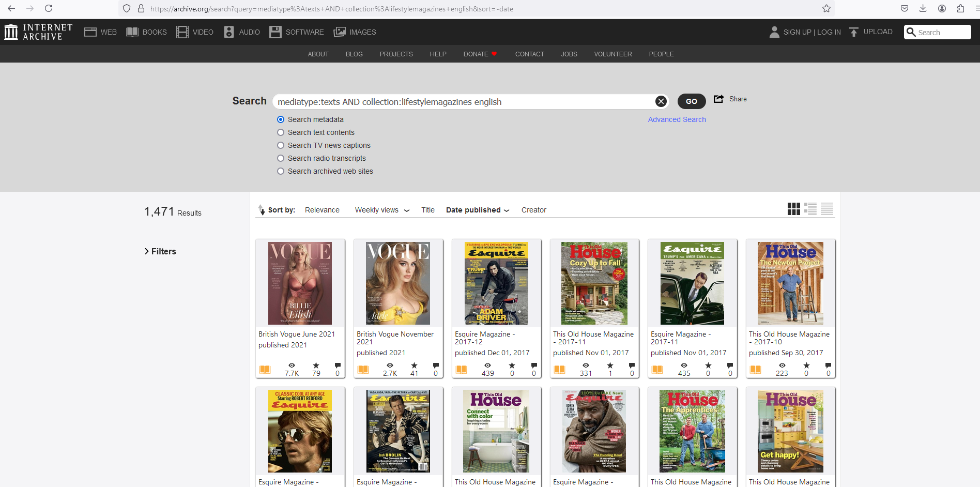Click the browser address bar URL
This screenshot has width=980, height=487.
332,9
